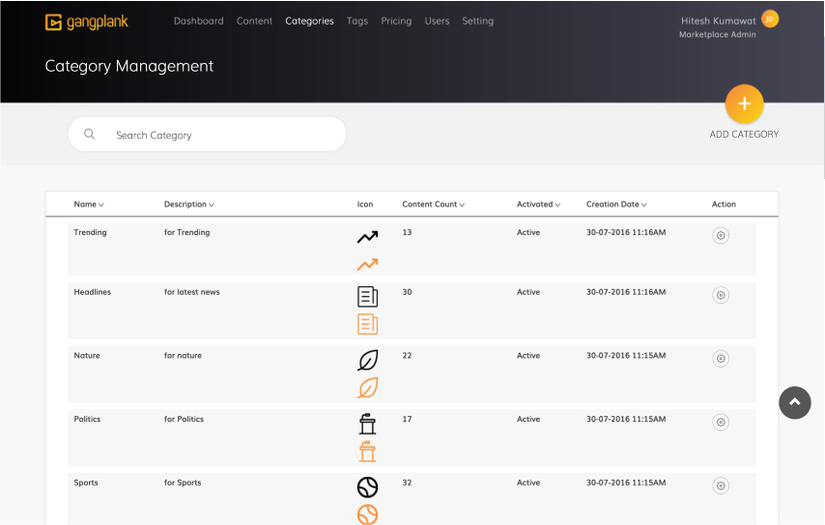Click the scroll-to-top arrow button

(795, 402)
